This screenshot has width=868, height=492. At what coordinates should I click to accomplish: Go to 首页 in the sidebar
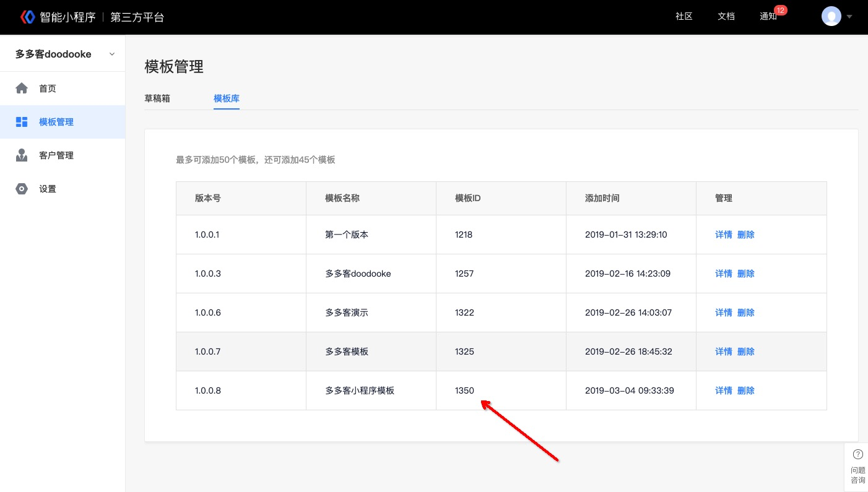pos(63,88)
